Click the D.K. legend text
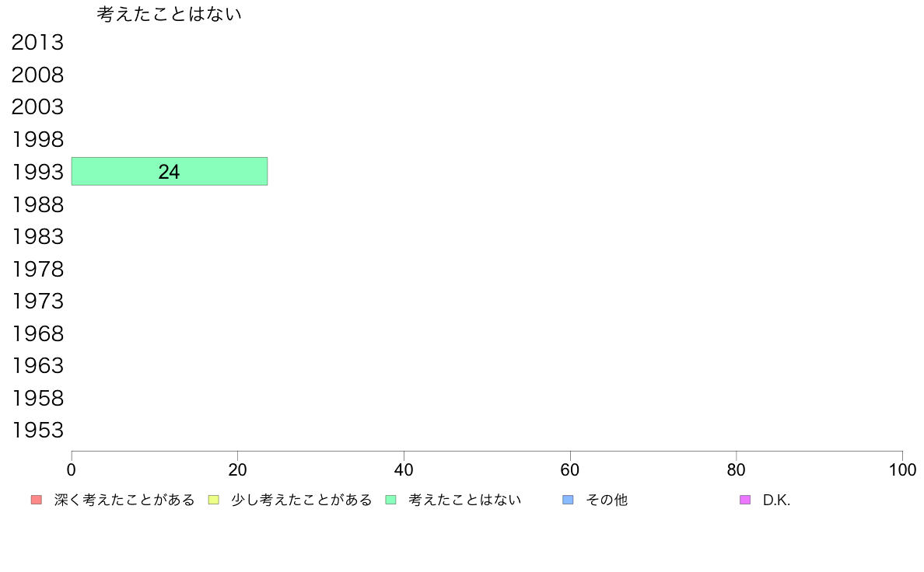Image resolution: width=924 pixels, height=572 pixels. pos(776,500)
